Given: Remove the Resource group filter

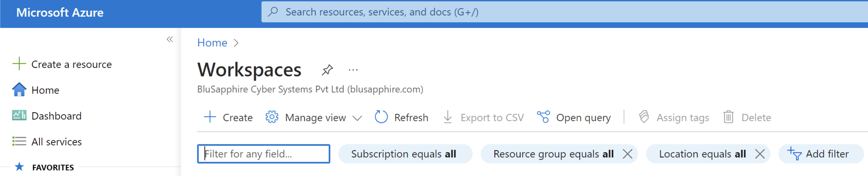Looking at the screenshot, I should coord(627,154).
